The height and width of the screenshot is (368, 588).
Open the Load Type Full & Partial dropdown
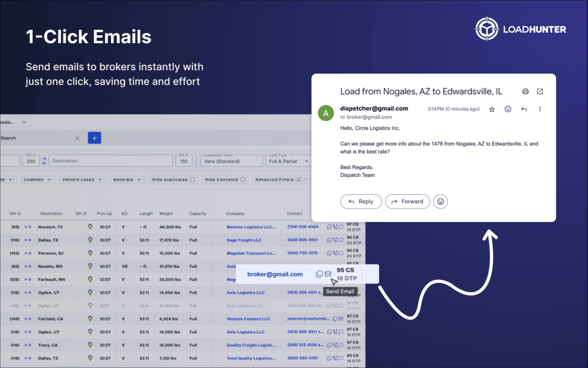[x=289, y=161]
